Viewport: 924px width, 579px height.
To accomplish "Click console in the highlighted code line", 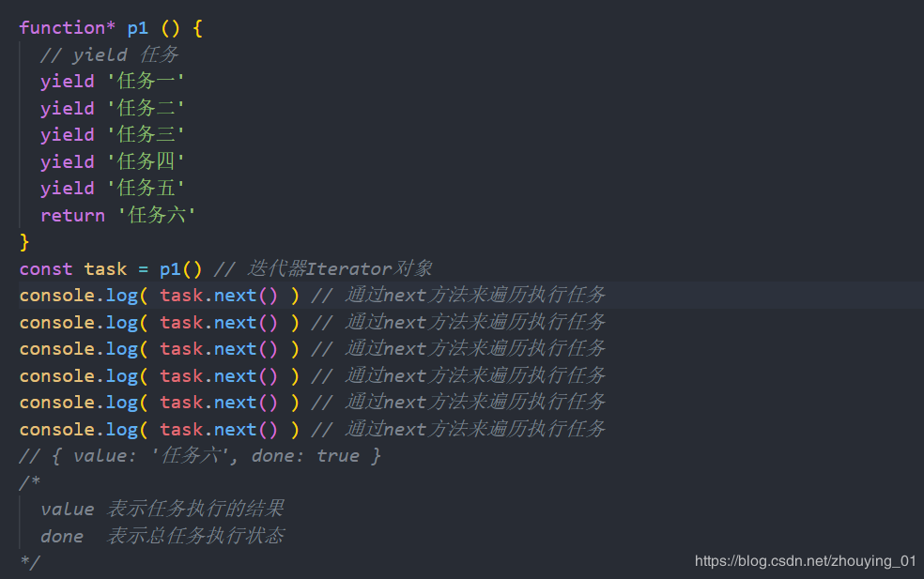I will click(x=56, y=296).
